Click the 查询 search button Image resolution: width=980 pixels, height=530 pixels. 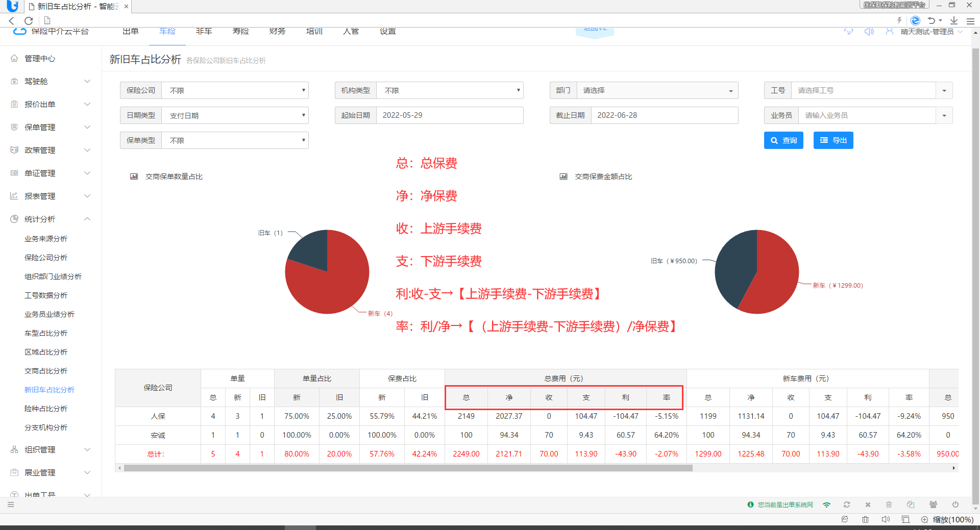tap(783, 140)
